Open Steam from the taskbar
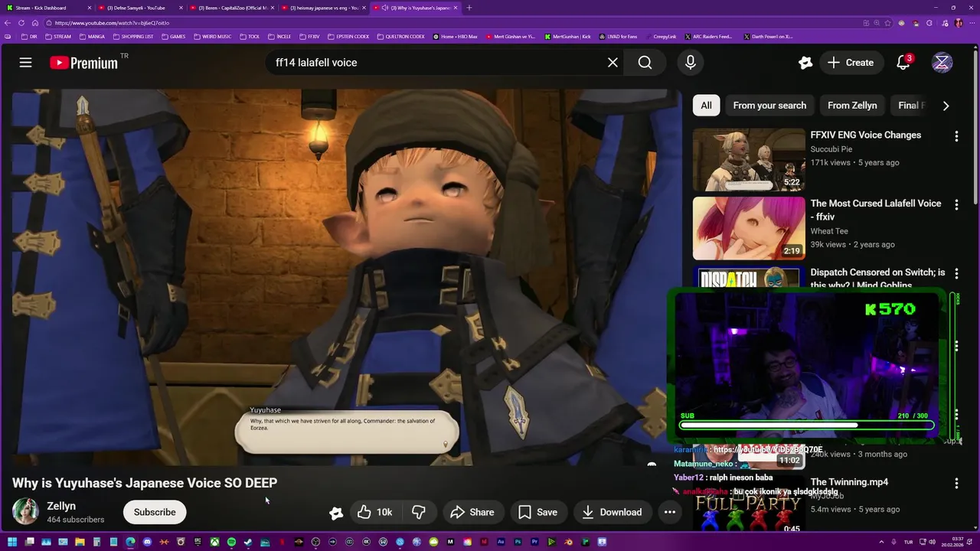 click(248, 542)
